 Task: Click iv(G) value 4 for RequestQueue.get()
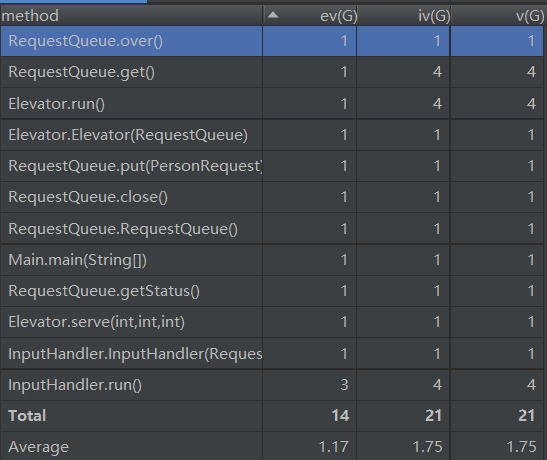437,72
